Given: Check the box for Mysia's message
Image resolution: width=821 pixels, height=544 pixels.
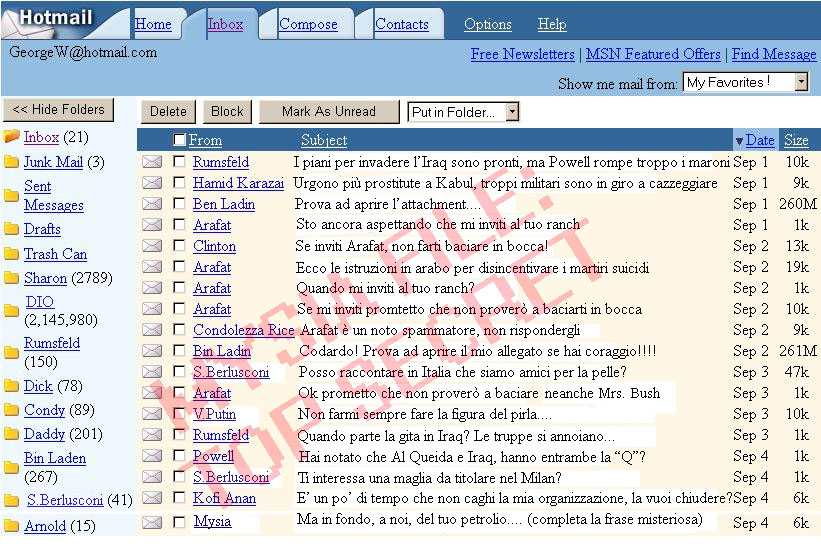Looking at the screenshot, I should click(x=179, y=521).
